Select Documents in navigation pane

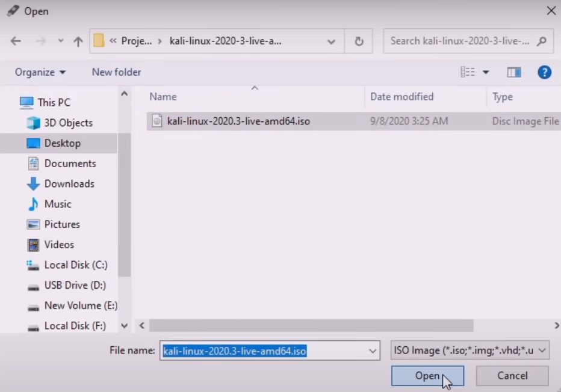pos(70,164)
